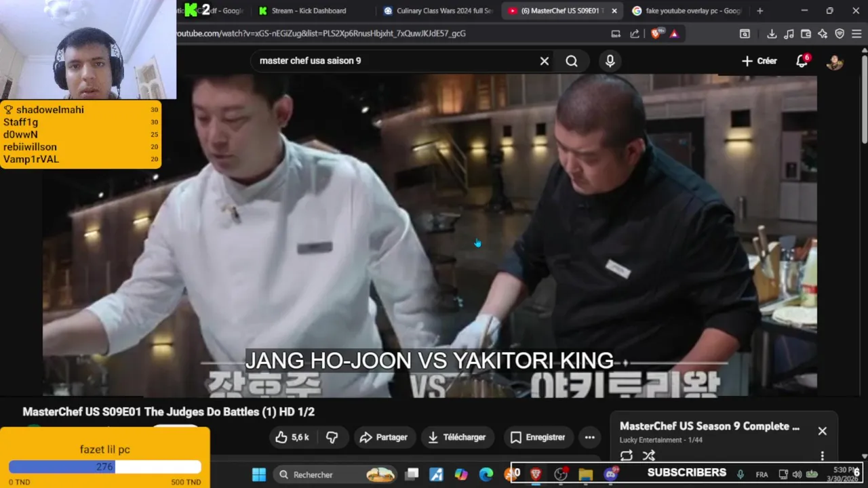
Task: Click the share page icon in address bar
Action: [635, 34]
